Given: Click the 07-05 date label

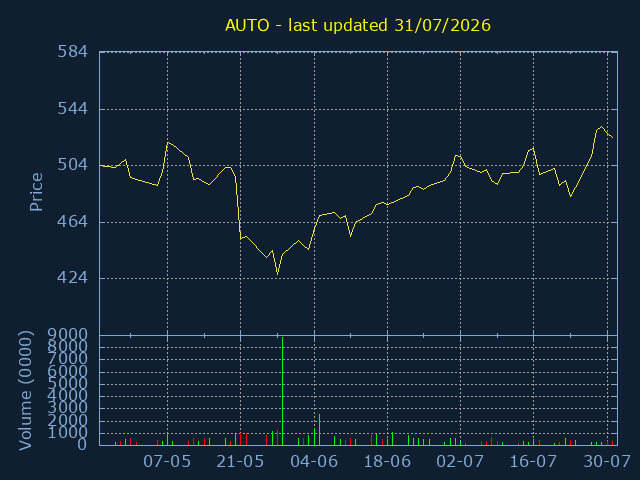Looking at the screenshot, I should [167, 462].
